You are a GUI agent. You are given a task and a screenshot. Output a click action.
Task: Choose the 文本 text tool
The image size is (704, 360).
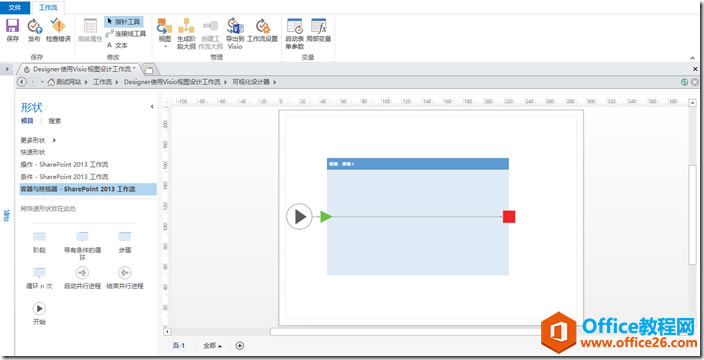pos(117,45)
